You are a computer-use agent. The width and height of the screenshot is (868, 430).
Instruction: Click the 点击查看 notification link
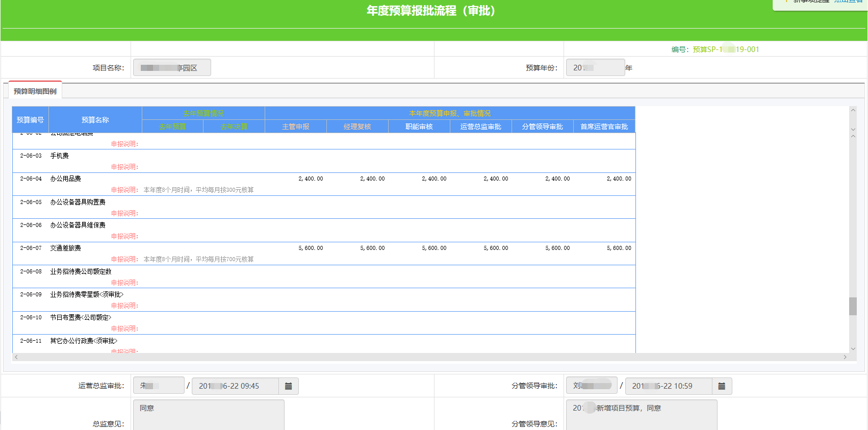[x=849, y=2]
